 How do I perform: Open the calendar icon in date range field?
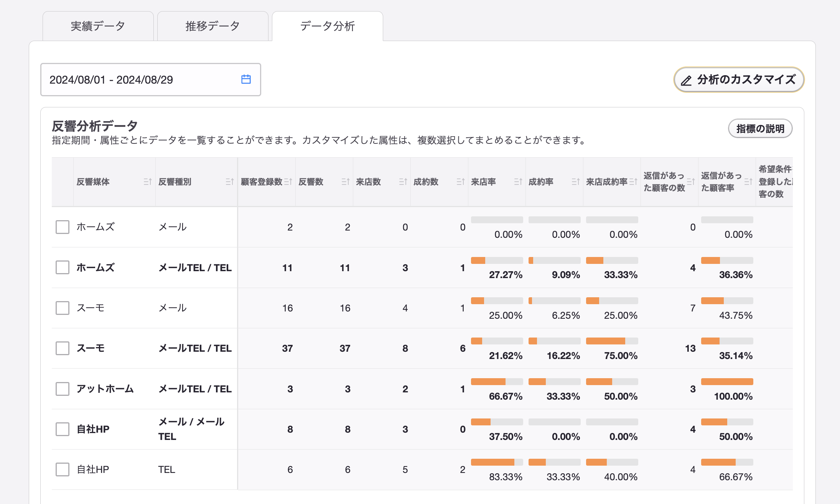coord(246,79)
